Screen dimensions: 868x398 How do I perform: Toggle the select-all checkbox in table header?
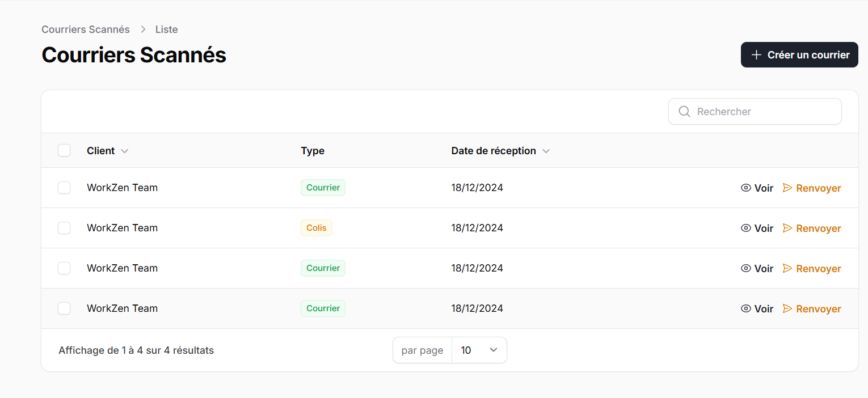click(64, 150)
